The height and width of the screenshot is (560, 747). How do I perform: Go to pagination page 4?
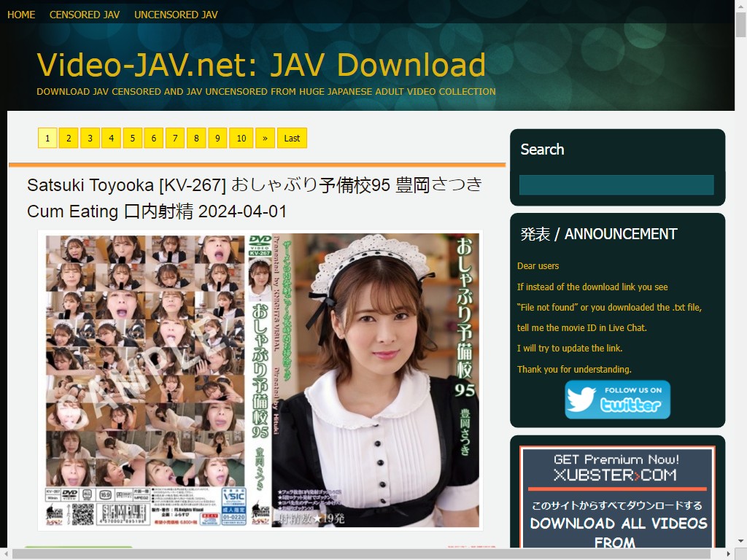click(x=111, y=138)
